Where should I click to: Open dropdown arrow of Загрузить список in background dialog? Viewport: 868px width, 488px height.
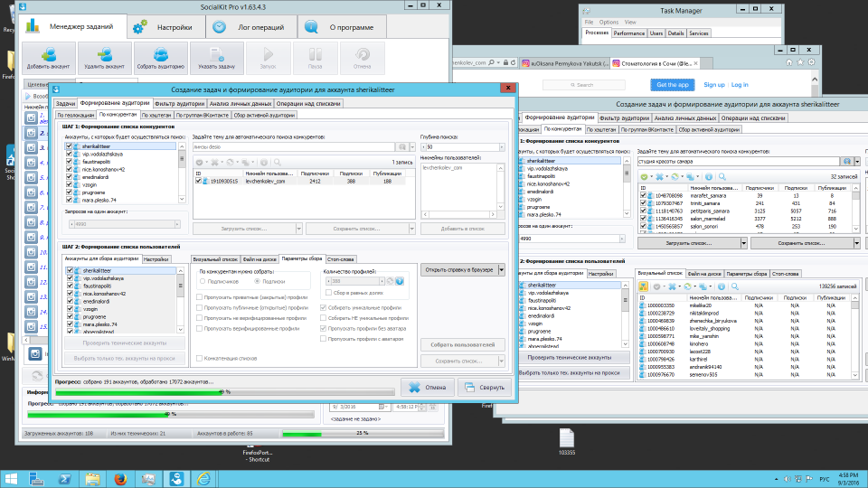tap(744, 243)
